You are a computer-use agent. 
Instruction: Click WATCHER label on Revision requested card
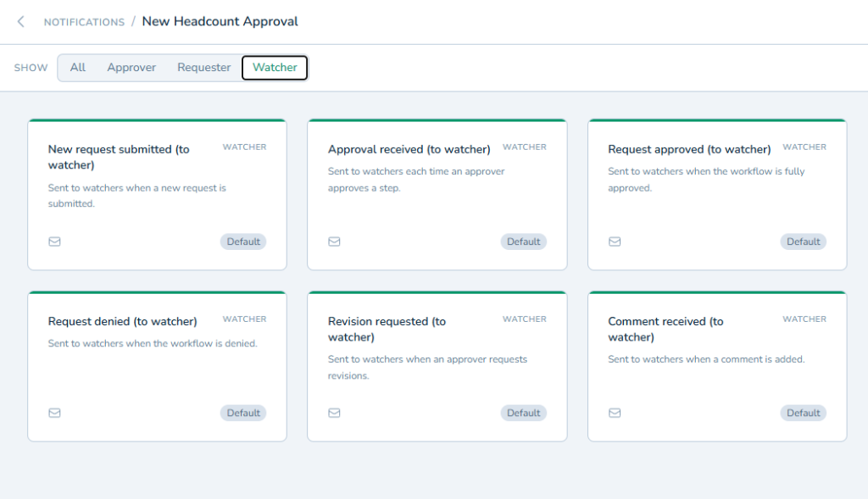pos(525,319)
